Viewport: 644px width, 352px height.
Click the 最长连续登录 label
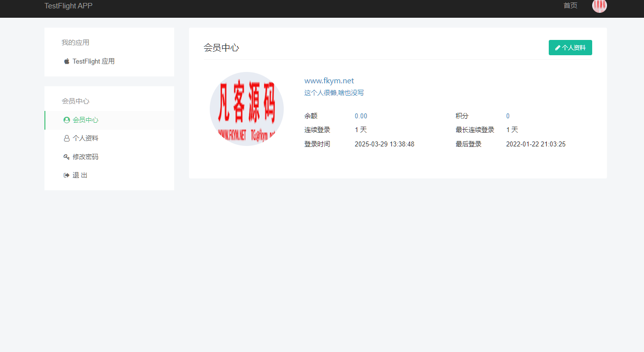tap(475, 130)
